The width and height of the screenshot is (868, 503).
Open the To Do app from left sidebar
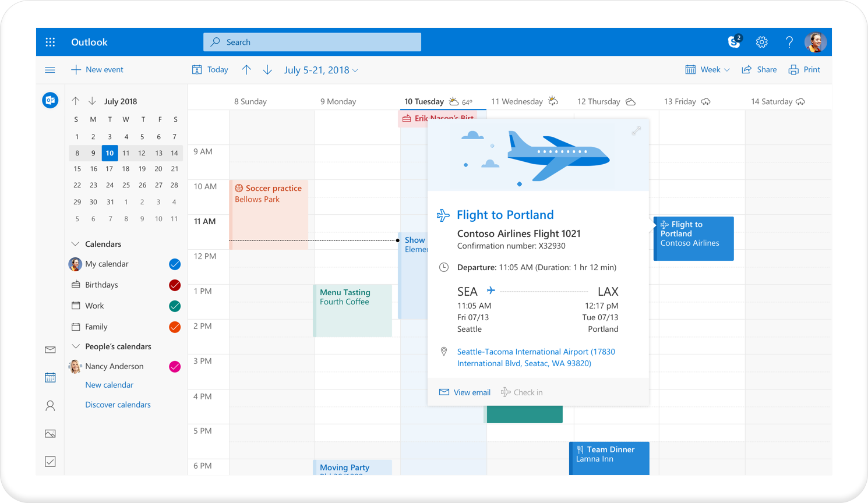[x=50, y=461]
